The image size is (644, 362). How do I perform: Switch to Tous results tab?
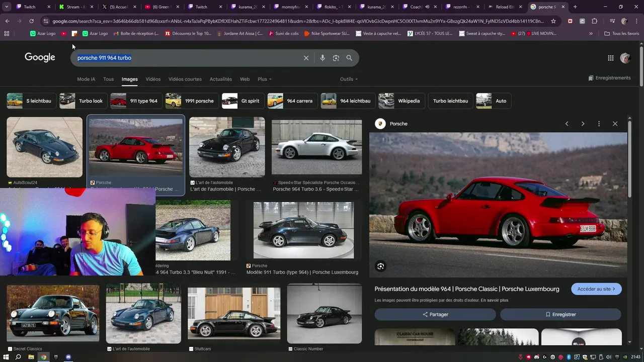point(108,79)
